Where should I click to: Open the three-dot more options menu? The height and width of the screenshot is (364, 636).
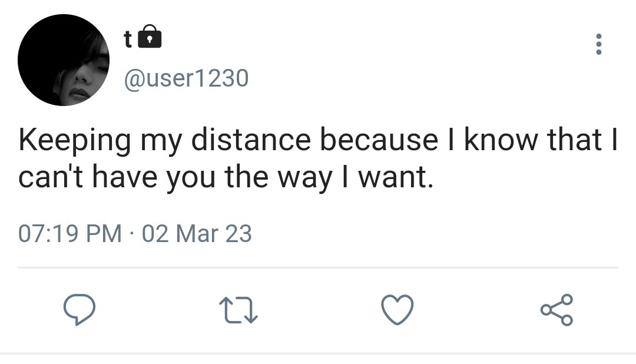point(598,44)
